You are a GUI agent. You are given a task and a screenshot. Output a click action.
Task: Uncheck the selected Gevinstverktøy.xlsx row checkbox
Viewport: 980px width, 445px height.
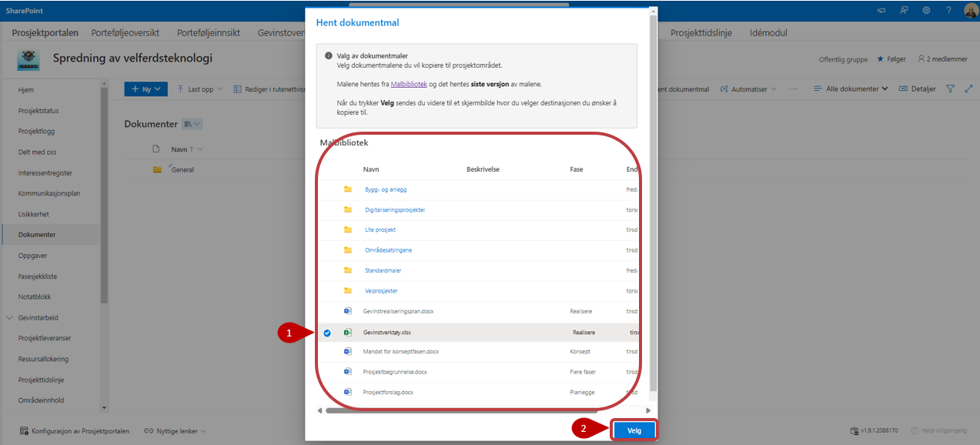point(327,333)
